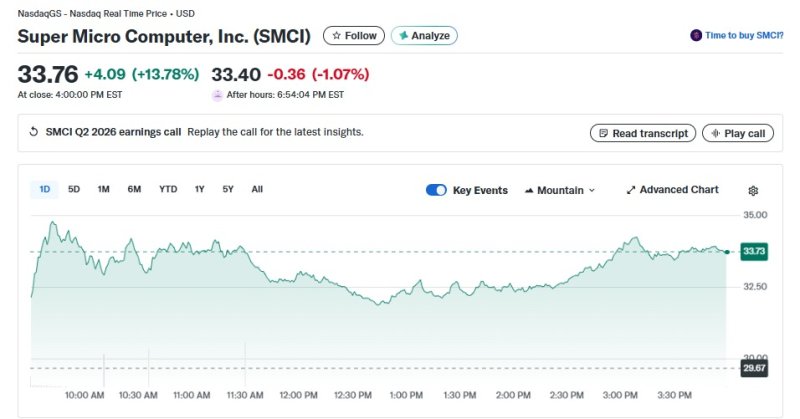Click the after hours moon icon
This screenshot has width=800, height=419.
coord(217,95)
